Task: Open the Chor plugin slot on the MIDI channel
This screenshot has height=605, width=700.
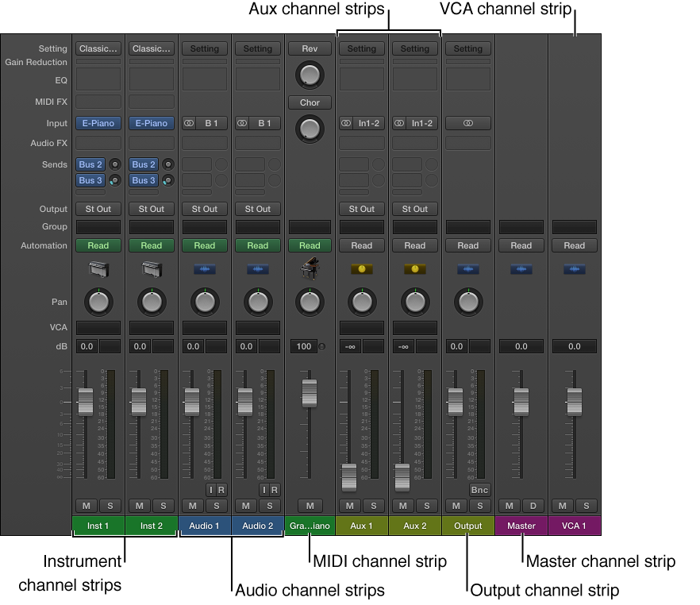Action: pos(310,102)
